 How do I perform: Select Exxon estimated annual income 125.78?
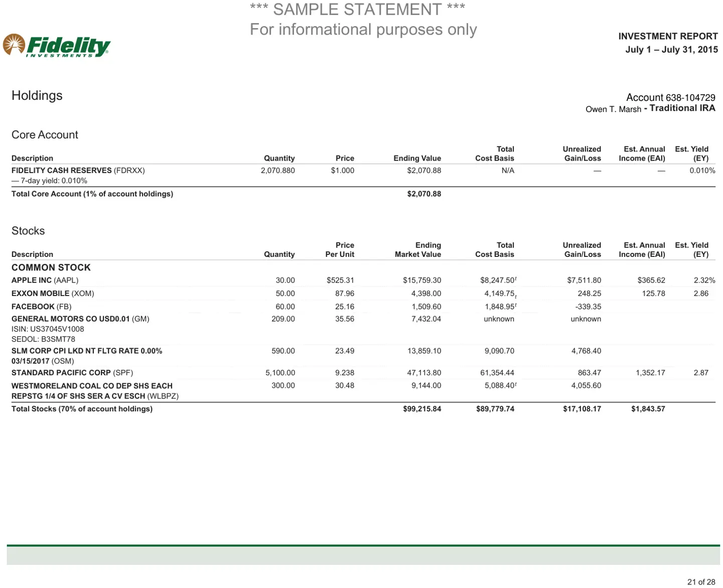tap(653, 293)
